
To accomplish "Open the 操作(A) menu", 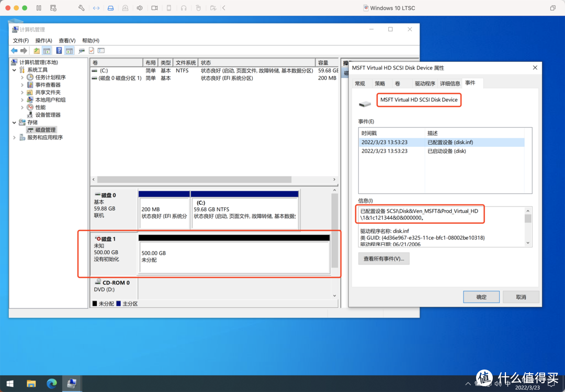I will point(43,40).
